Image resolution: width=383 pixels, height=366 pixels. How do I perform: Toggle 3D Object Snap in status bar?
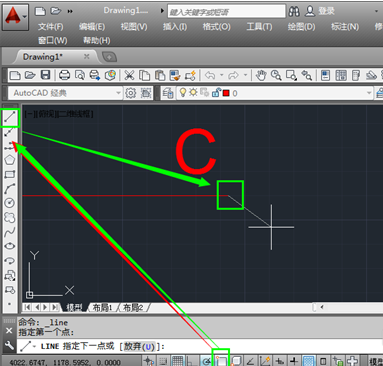(236, 361)
